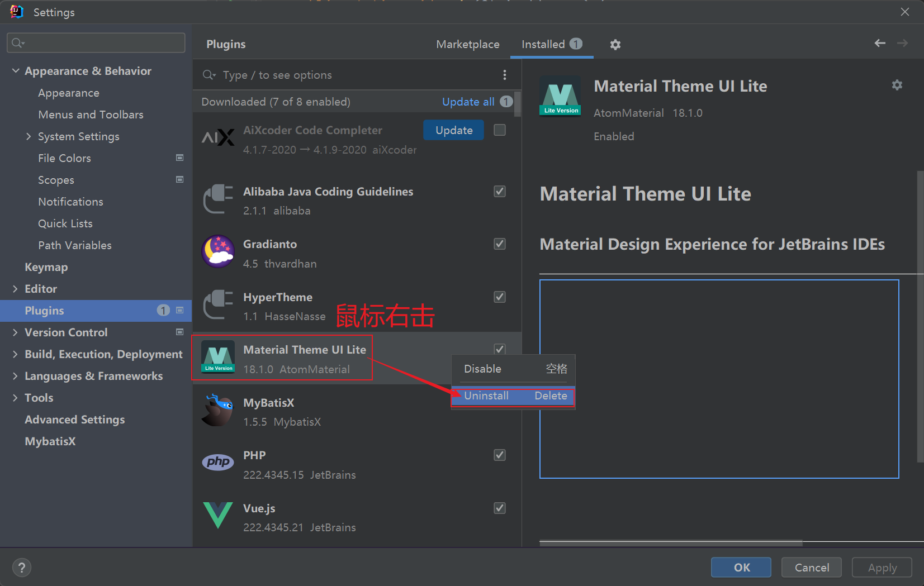
Task: Open the Appearance settings page
Action: [x=69, y=93]
